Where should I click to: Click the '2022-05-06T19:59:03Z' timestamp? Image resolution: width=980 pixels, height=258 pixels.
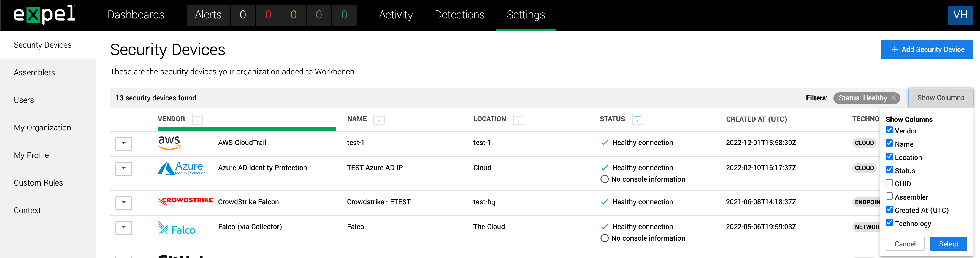(x=761, y=227)
